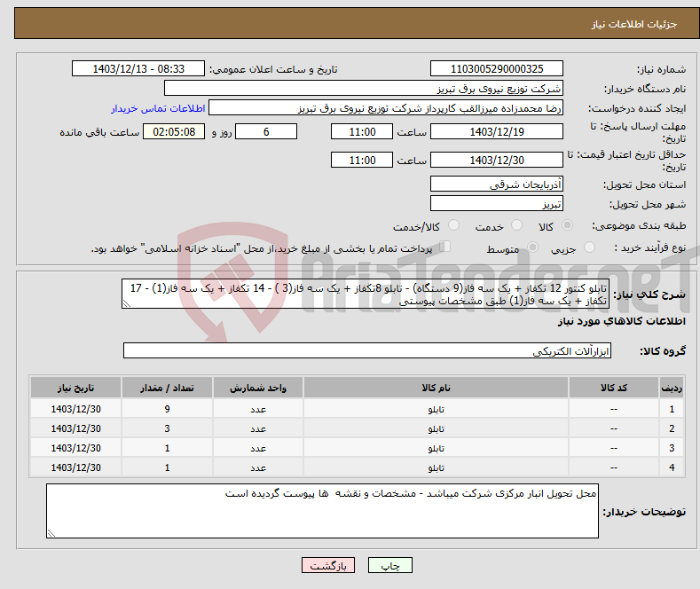Click the remaining time field 02:05:08

point(174,131)
